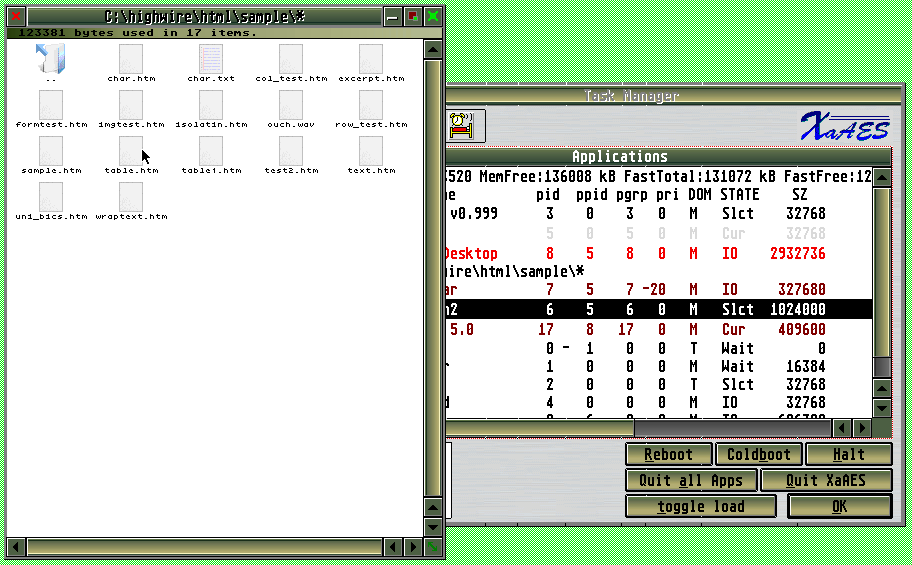Screen dimensions: 912x565
Task: Select the ouch.wav file icon
Action: coord(291,104)
